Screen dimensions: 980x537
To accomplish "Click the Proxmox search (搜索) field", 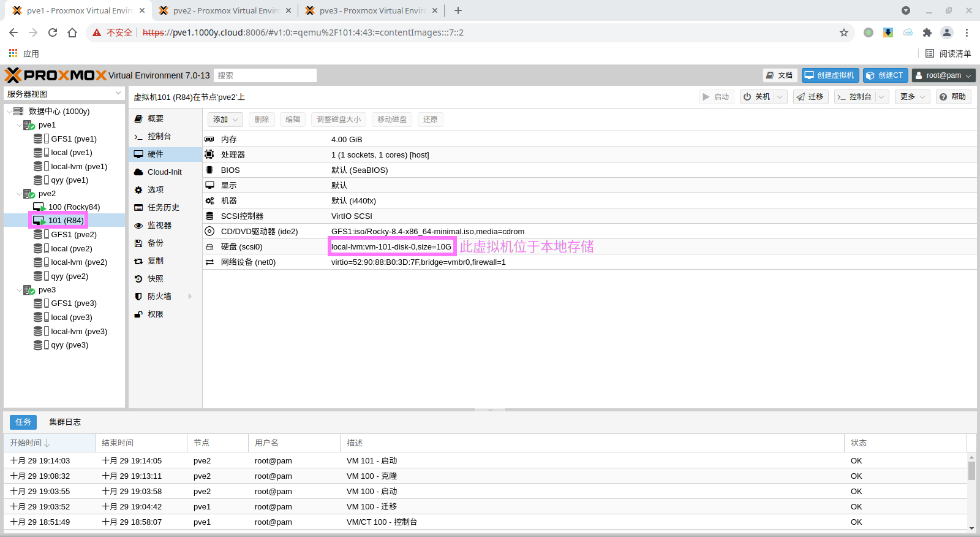I will (x=265, y=75).
